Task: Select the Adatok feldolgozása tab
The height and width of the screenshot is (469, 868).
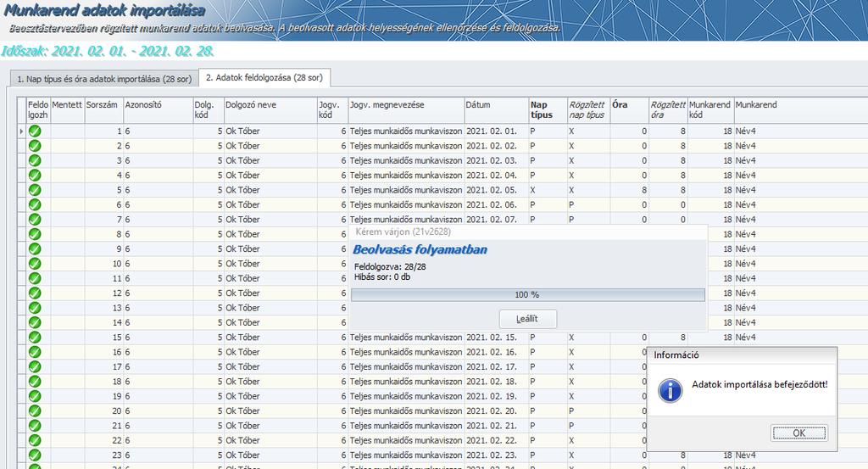Action: coord(264,77)
